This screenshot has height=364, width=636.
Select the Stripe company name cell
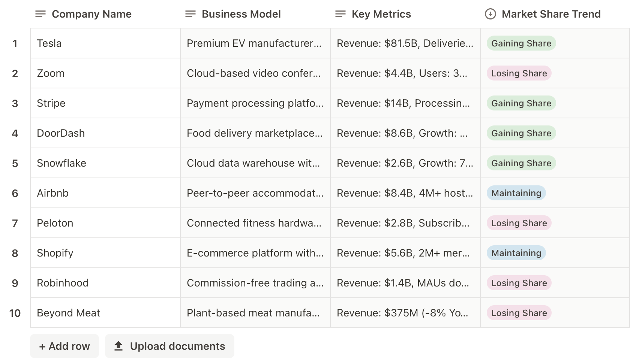(105, 103)
